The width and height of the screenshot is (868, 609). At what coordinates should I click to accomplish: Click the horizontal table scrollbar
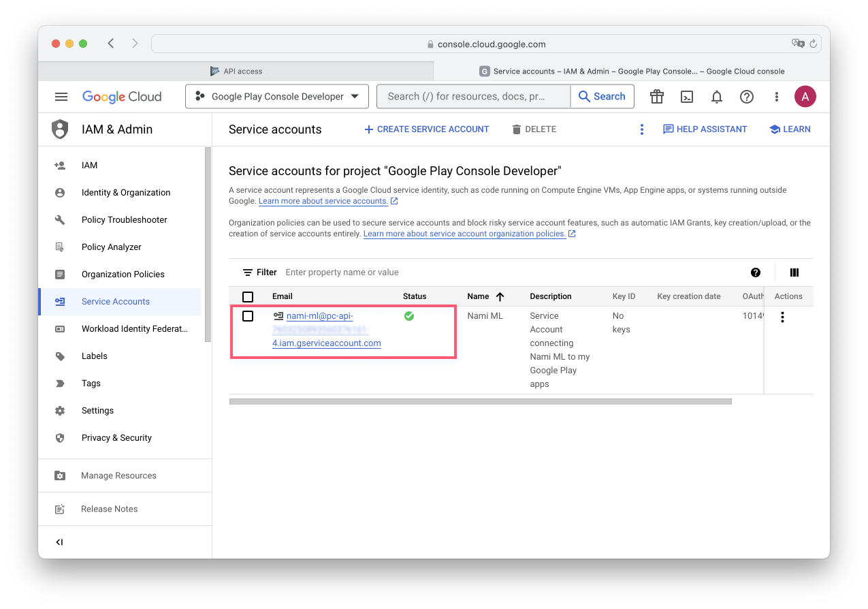click(481, 402)
